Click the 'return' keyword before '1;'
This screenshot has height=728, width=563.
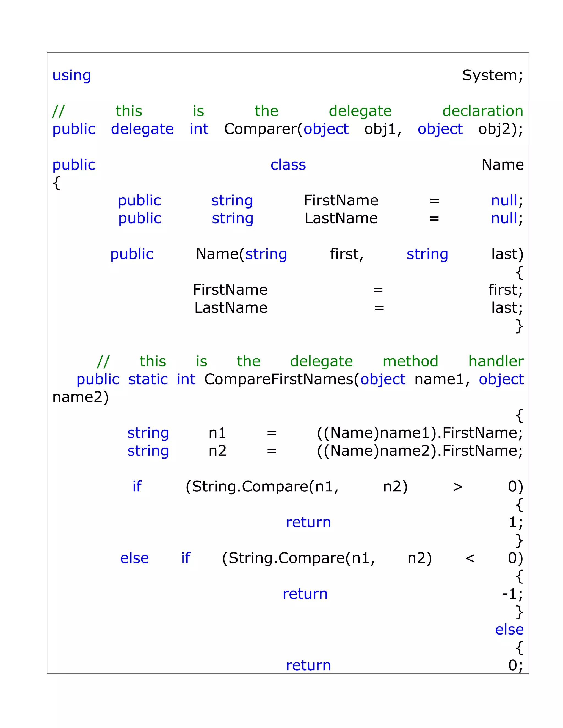click(x=308, y=522)
